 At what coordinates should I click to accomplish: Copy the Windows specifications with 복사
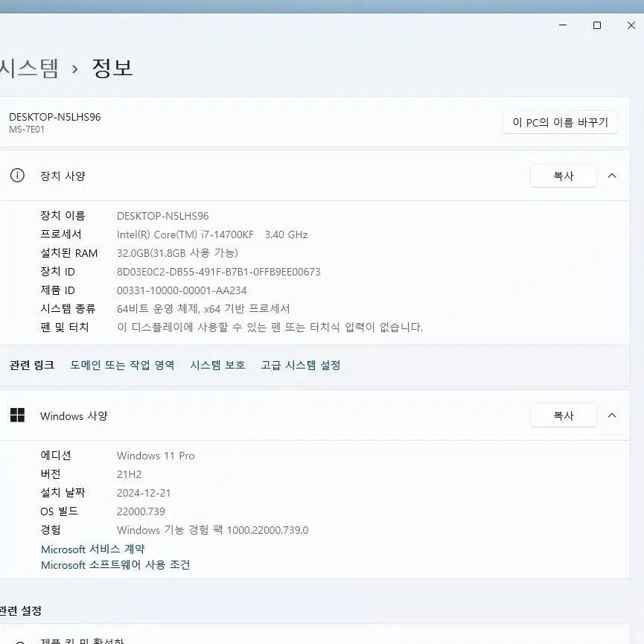click(x=563, y=415)
